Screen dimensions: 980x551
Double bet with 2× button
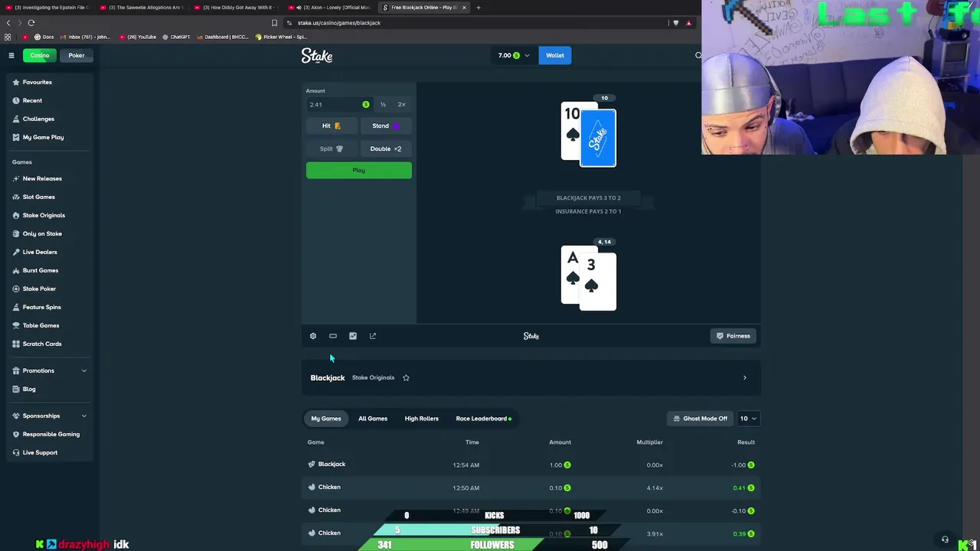[402, 104]
